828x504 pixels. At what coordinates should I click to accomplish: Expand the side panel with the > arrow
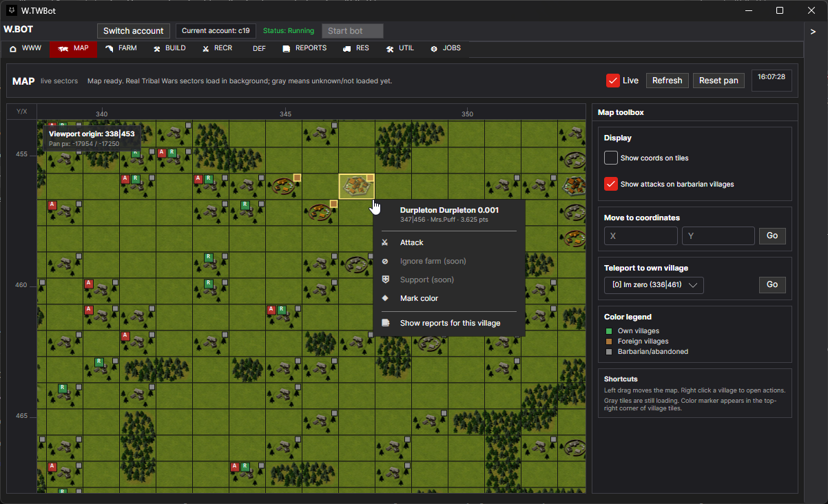pos(814,32)
